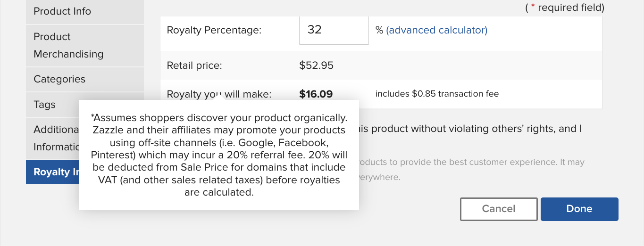644x246 pixels.
Task: Click the required field notice
Action: coord(565,8)
